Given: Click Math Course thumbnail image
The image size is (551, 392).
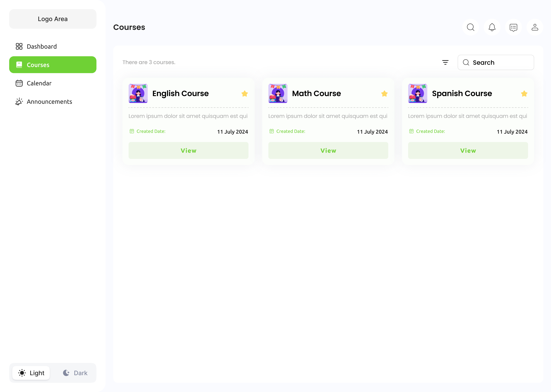Looking at the screenshot, I should click(278, 93).
